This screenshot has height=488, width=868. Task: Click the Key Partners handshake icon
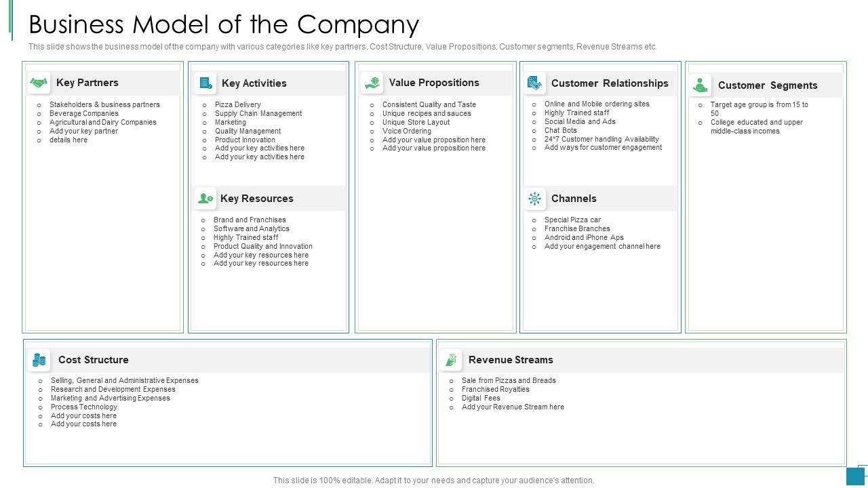pos(39,83)
